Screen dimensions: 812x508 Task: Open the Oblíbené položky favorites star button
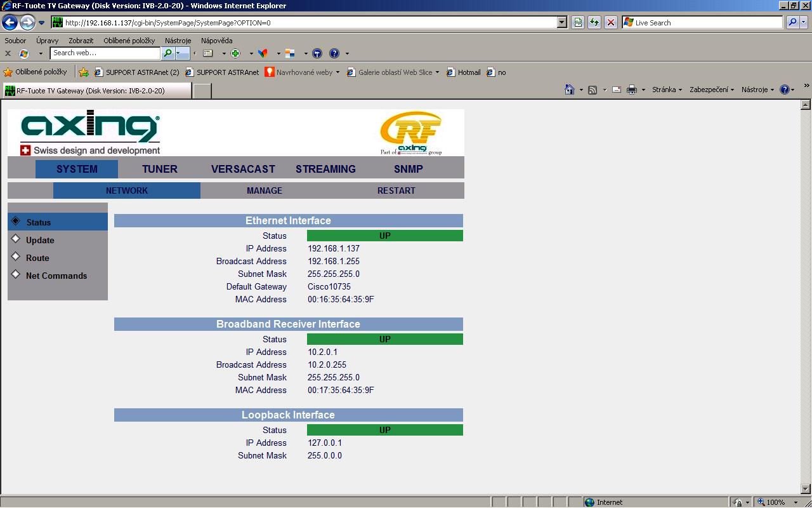(36, 72)
